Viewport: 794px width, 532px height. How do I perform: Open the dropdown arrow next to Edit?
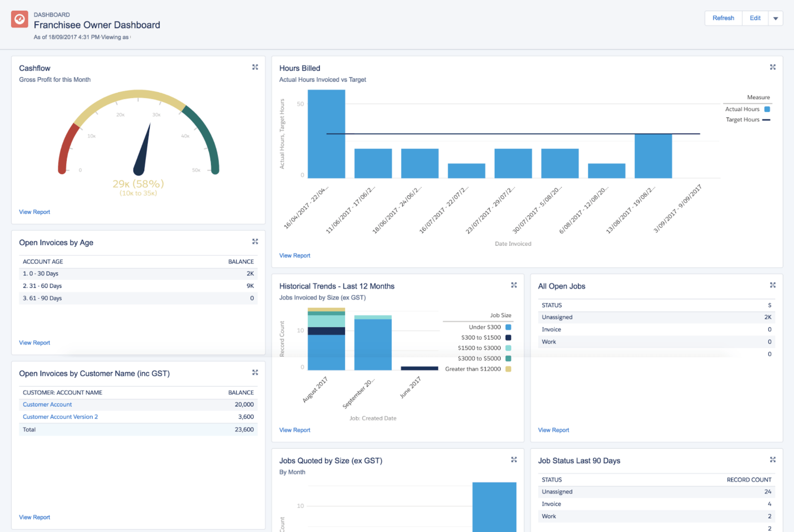(776, 18)
